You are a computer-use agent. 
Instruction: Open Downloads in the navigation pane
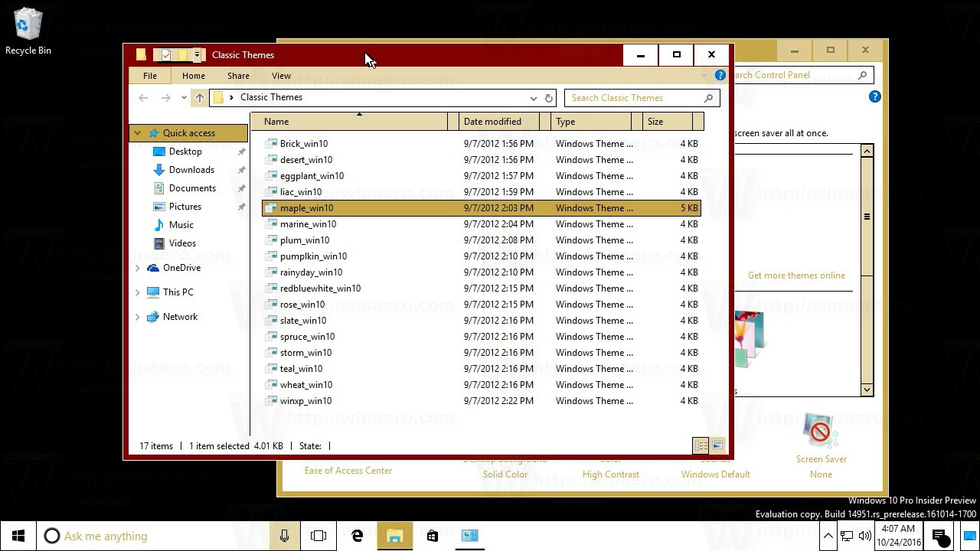pyautogui.click(x=191, y=170)
